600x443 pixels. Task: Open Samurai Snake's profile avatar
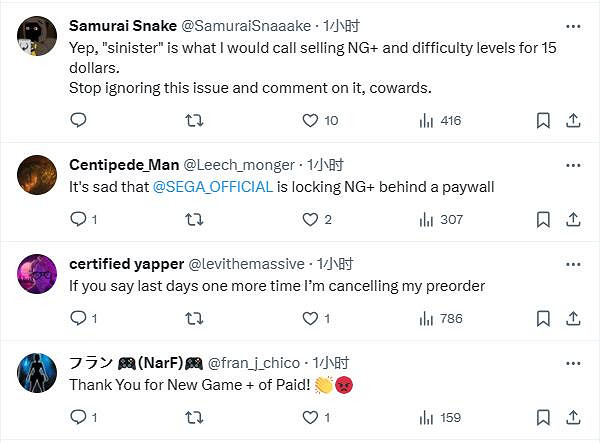pyautogui.click(x=37, y=36)
